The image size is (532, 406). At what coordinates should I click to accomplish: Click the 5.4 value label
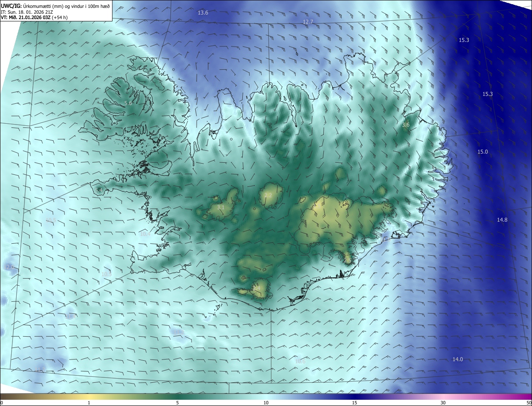point(99,190)
